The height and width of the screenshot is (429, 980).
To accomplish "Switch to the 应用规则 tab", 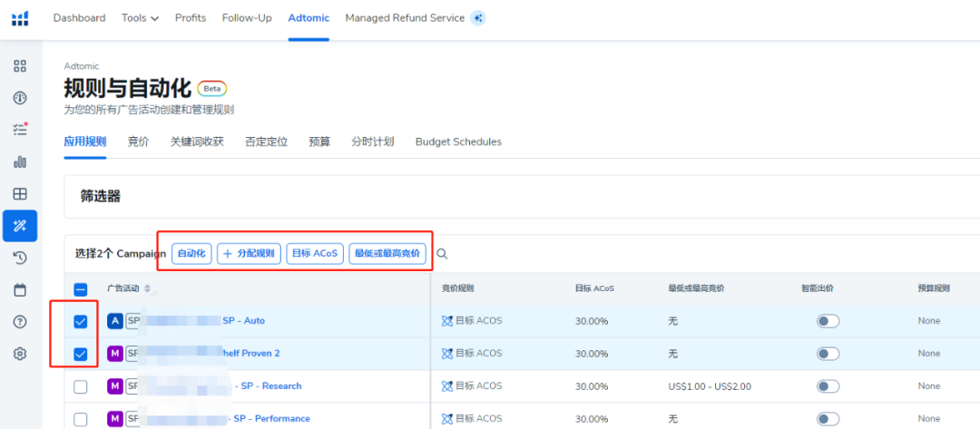I will tap(85, 141).
